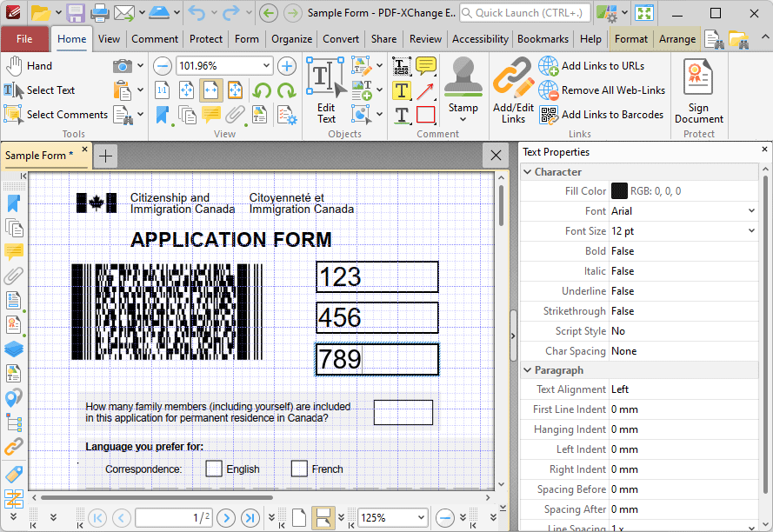Check the English correspondence checkbox

tap(213, 469)
